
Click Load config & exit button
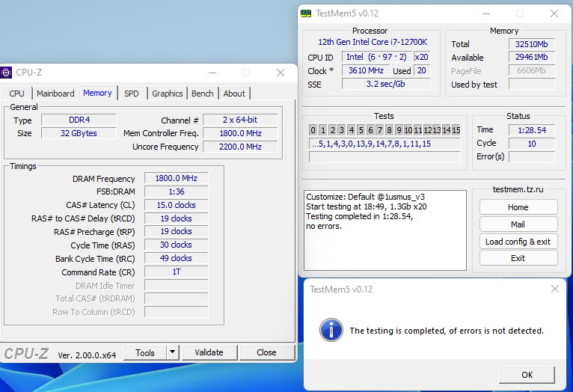(x=518, y=242)
